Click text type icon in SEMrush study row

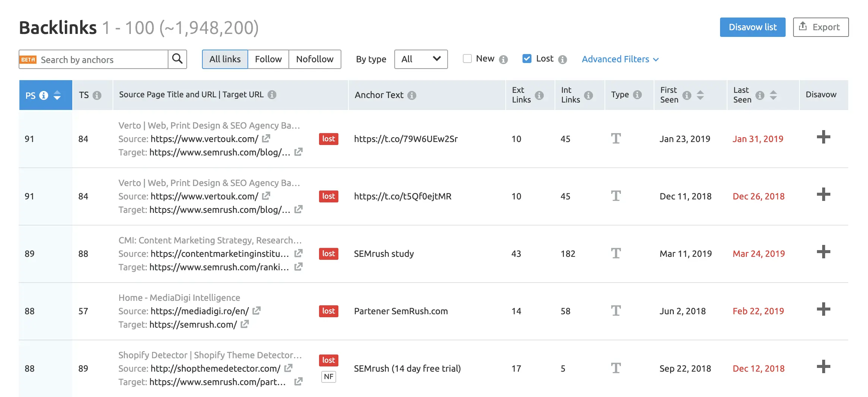[616, 253]
